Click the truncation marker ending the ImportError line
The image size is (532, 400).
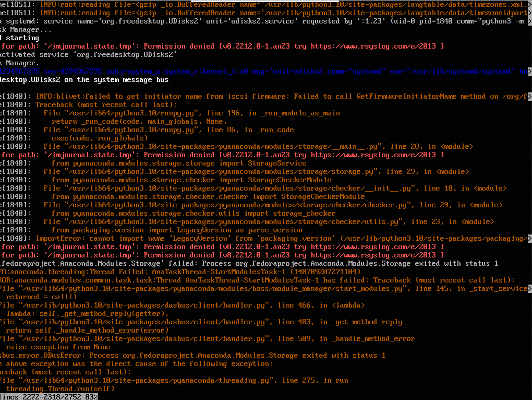point(529,238)
